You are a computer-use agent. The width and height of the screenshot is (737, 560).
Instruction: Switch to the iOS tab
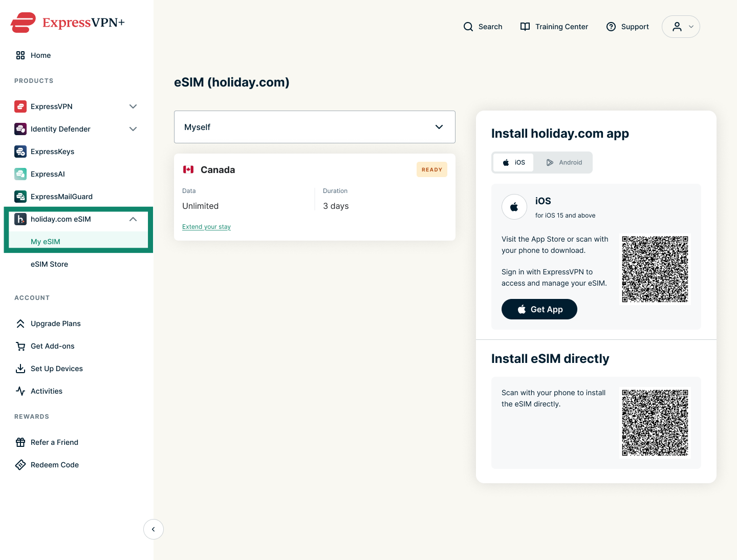click(x=513, y=162)
